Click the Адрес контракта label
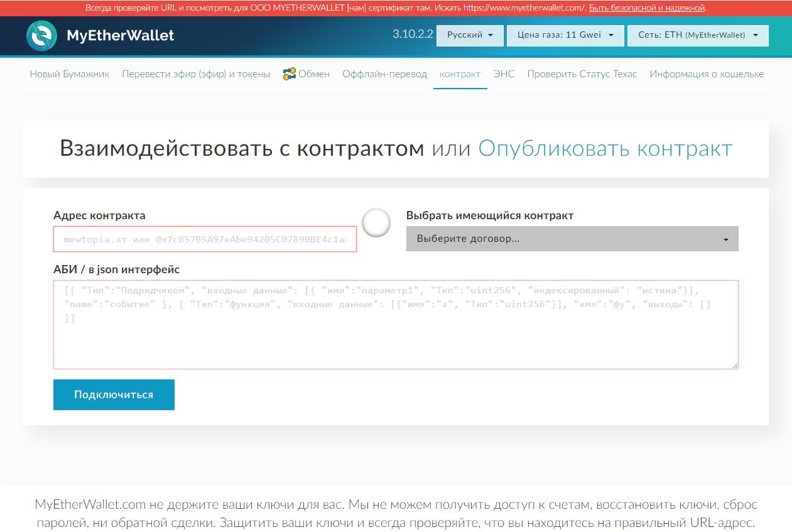Screen dimensions: 792x532 (x=99, y=215)
